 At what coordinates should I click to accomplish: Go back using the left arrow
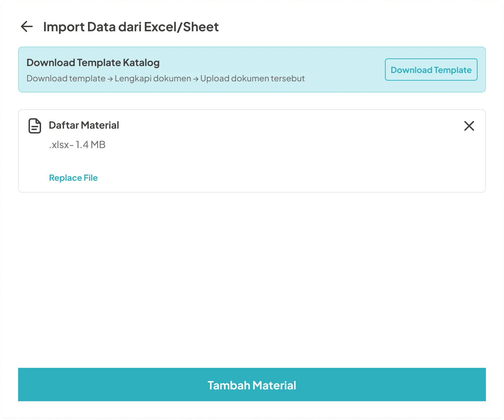point(27,26)
